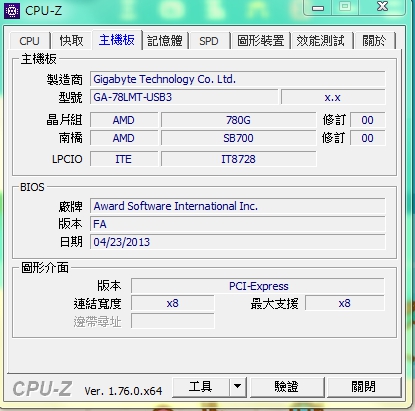
Task: Open the 圖形裝置 tab
Action: [x=261, y=41]
